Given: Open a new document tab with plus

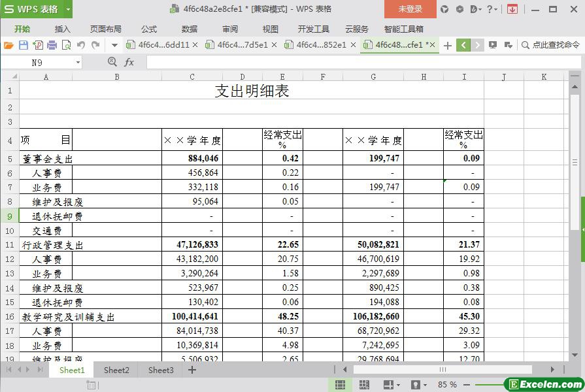Looking at the screenshot, I should pyautogui.click(x=447, y=45).
